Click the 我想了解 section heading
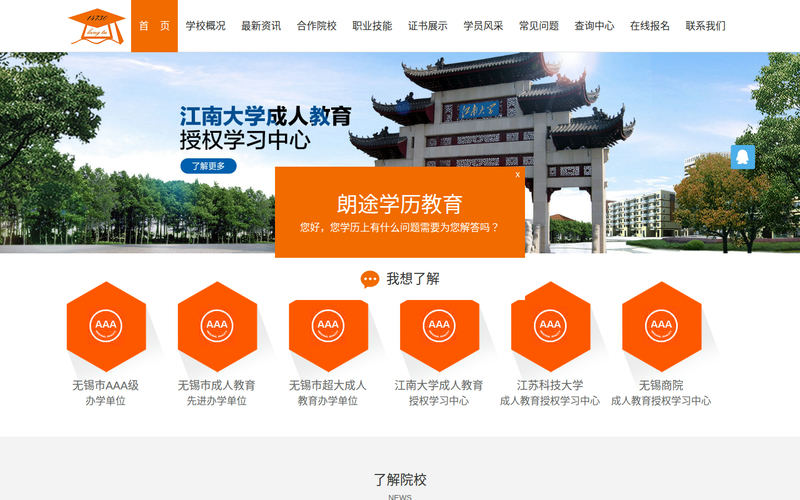 click(413, 279)
